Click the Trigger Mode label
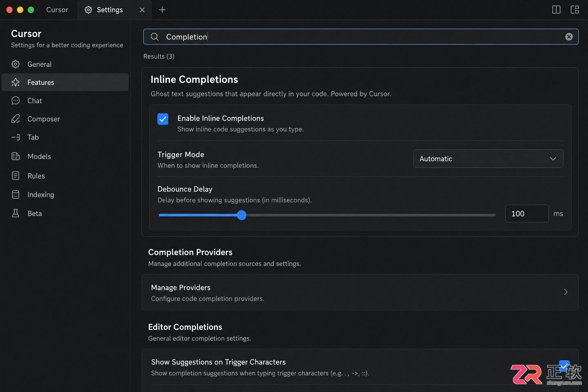 click(x=181, y=154)
